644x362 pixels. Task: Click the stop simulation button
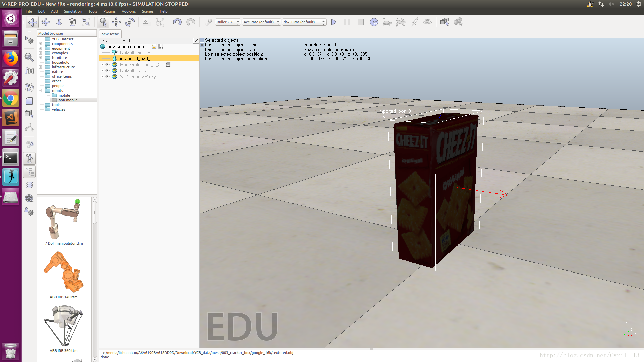(361, 22)
